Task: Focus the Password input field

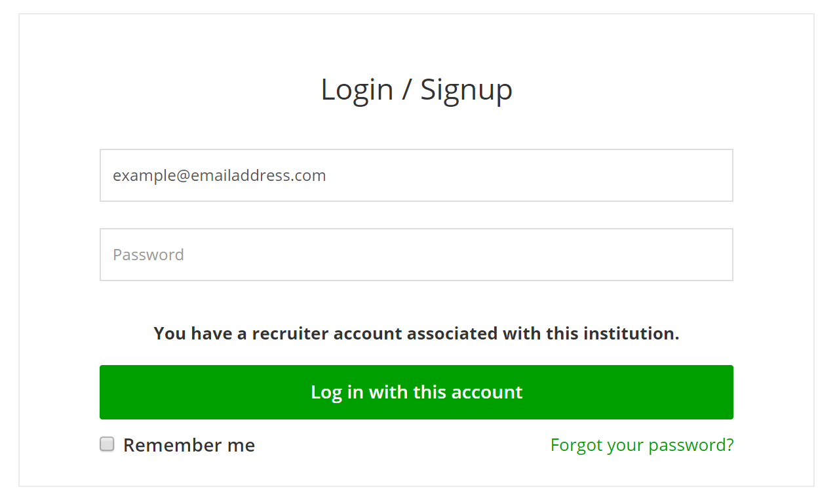Action: point(416,254)
